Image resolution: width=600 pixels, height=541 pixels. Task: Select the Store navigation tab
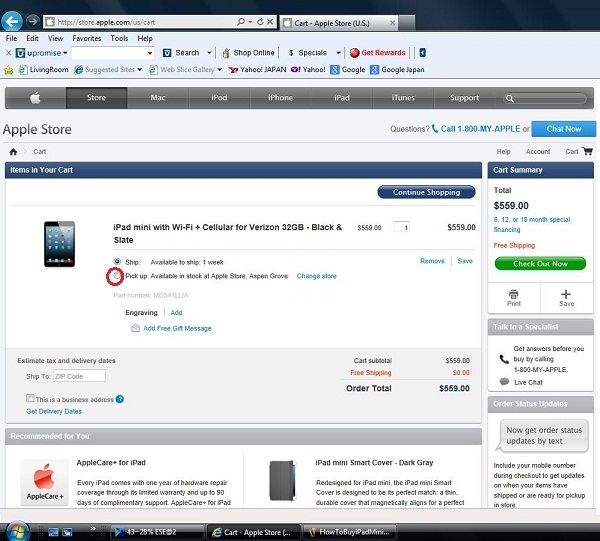coord(96,98)
